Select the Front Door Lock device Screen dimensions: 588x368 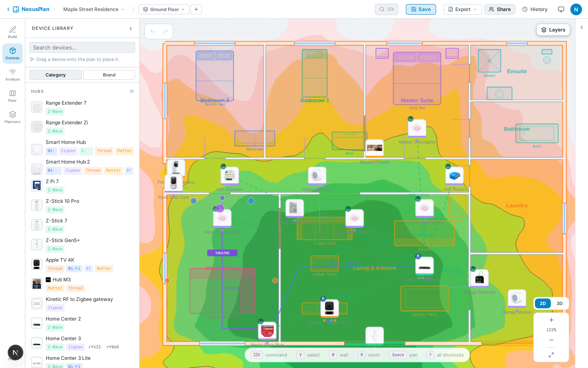point(174,183)
